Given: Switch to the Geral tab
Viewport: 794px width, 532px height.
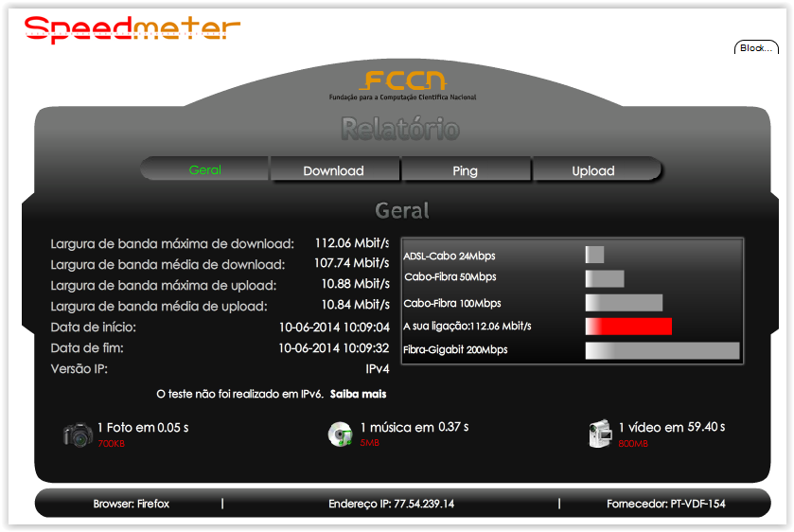Looking at the screenshot, I should coord(205,169).
